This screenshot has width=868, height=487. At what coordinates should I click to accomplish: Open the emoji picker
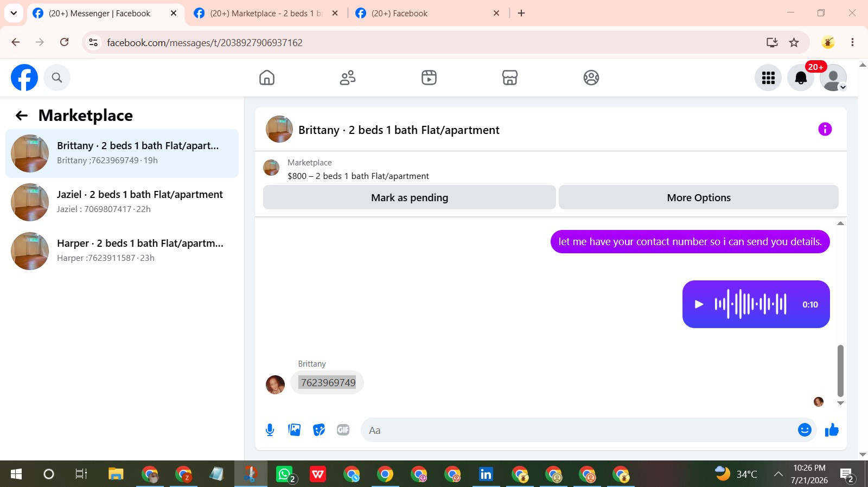pyautogui.click(x=805, y=430)
